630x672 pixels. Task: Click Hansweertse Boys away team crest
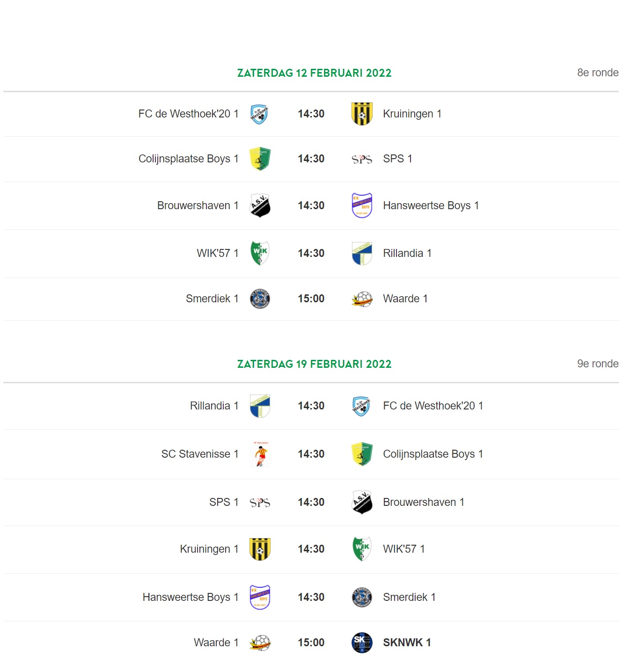pos(362,205)
